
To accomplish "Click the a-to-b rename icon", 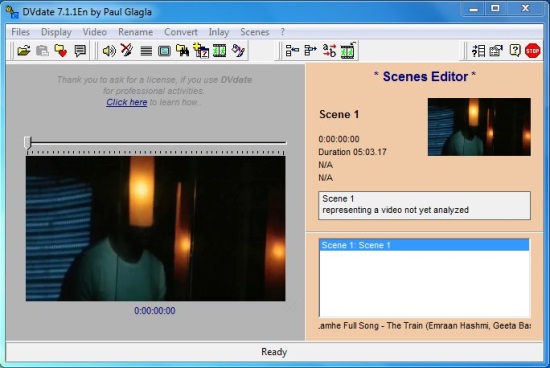I will coord(329,51).
